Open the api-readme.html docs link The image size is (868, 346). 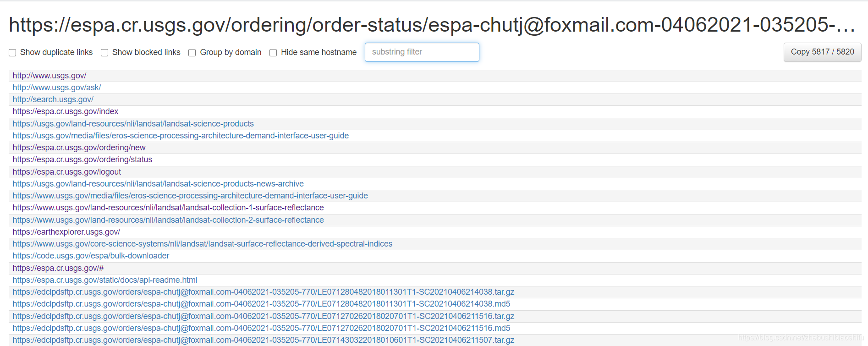105,280
